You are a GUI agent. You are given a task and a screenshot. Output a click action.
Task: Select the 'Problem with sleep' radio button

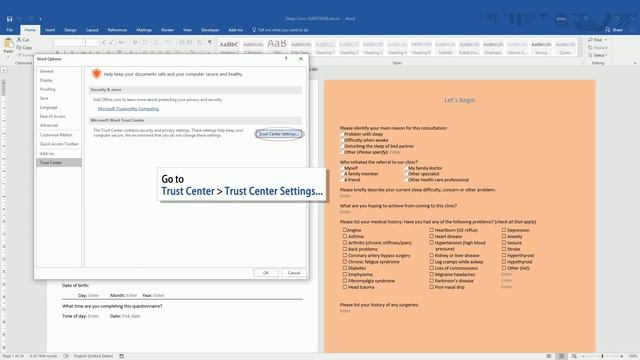[342, 133]
